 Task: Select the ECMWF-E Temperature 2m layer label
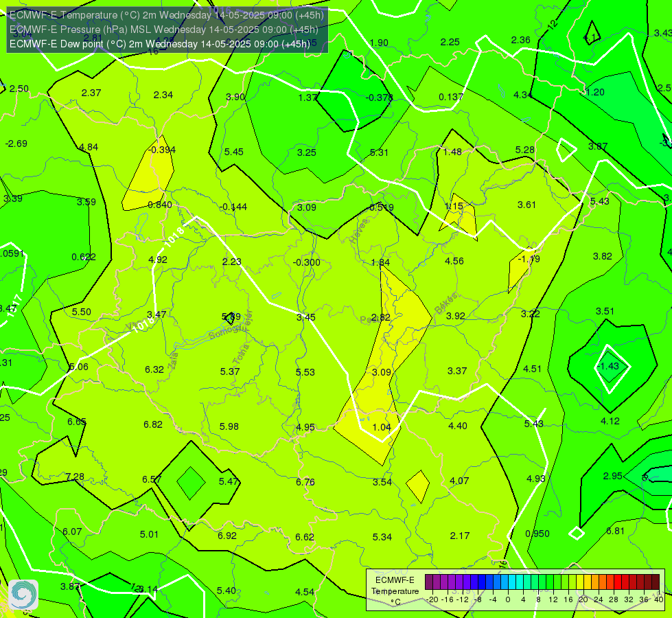tap(166, 15)
